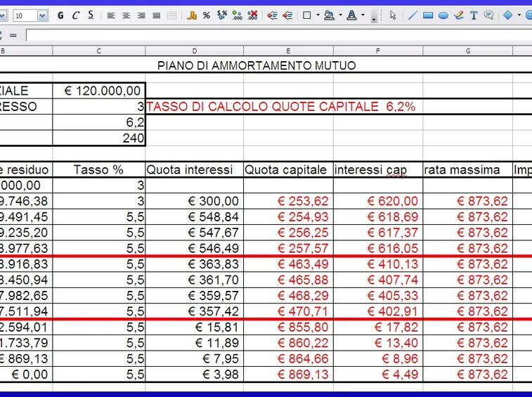Pick the Callouts speech bubble tool
This screenshot has height=397, width=532.
pos(489,15)
